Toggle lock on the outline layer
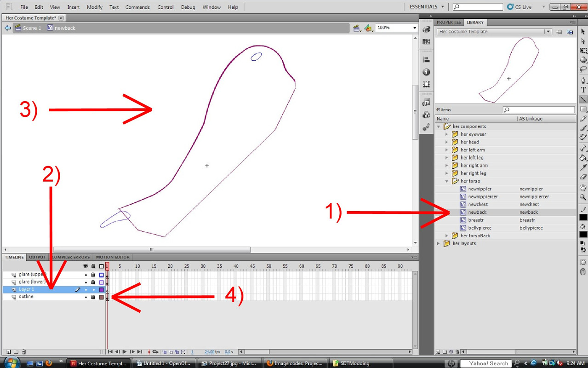The image size is (588, 368). coord(93,297)
